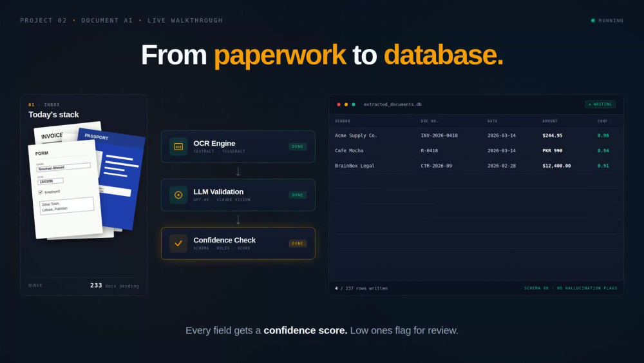
Task: Click the 233 docs pending count
Action: coord(115,285)
